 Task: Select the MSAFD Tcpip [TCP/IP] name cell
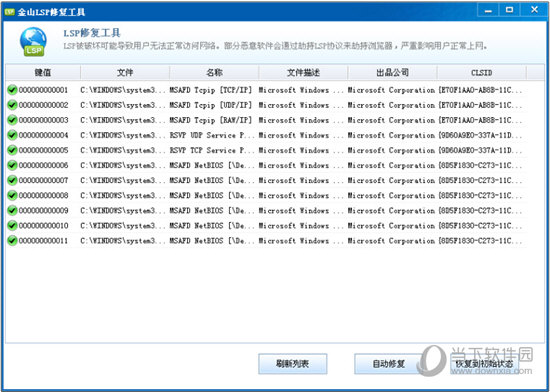click(211, 90)
